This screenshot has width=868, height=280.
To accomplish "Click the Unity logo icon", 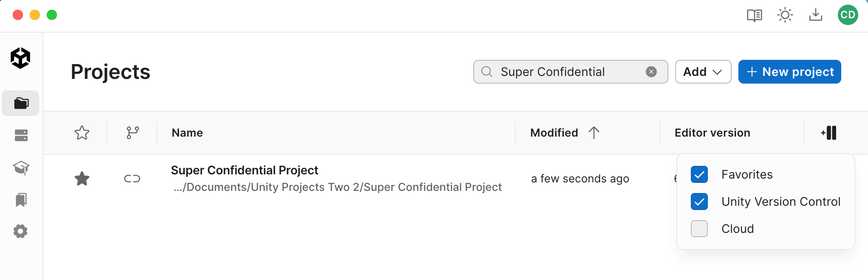I will click(20, 58).
